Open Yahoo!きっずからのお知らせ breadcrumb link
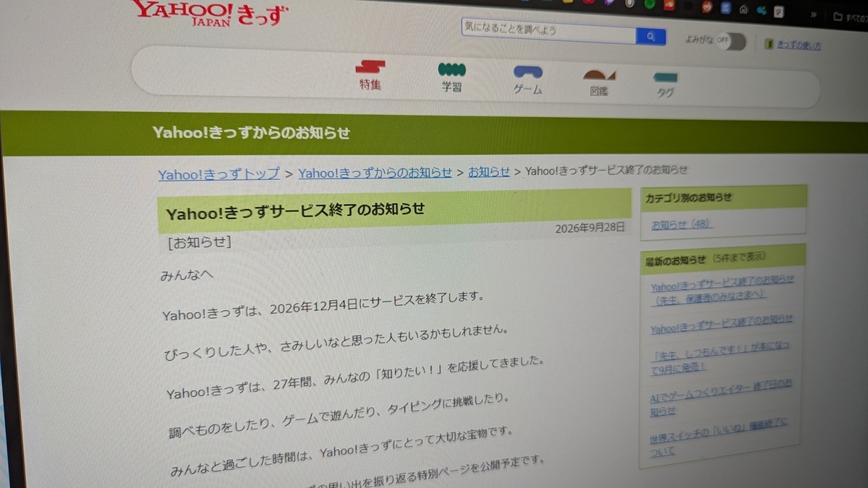Image resolution: width=868 pixels, height=488 pixels. (375, 173)
